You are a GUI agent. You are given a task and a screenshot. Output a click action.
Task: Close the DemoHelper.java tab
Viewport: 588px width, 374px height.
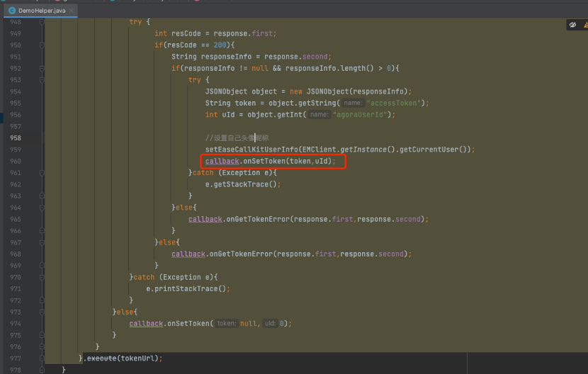click(71, 11)
